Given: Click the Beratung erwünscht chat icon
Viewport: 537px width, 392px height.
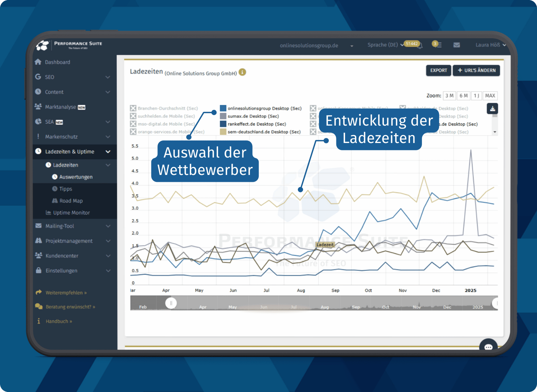Looking at the screenshot, I should (x=39, y=306).
